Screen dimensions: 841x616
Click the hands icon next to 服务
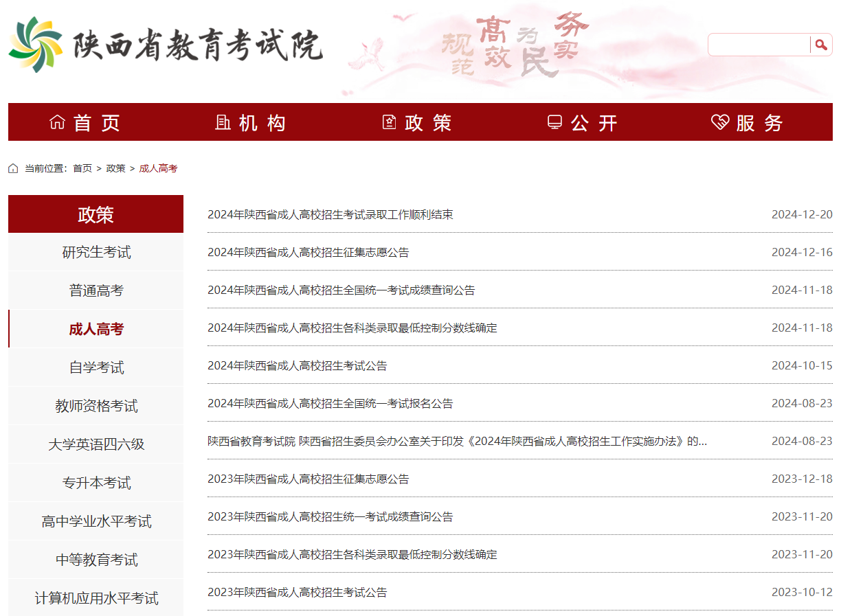[x=719, y=122]
